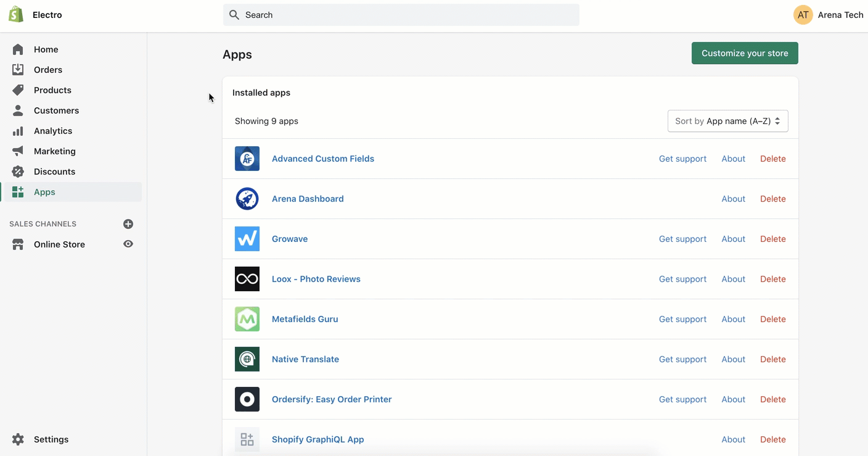Image resolution: width=868 pixels, height=456 pixels.
Task: Navigate to Customers
Action: click(x=56, y=110)
